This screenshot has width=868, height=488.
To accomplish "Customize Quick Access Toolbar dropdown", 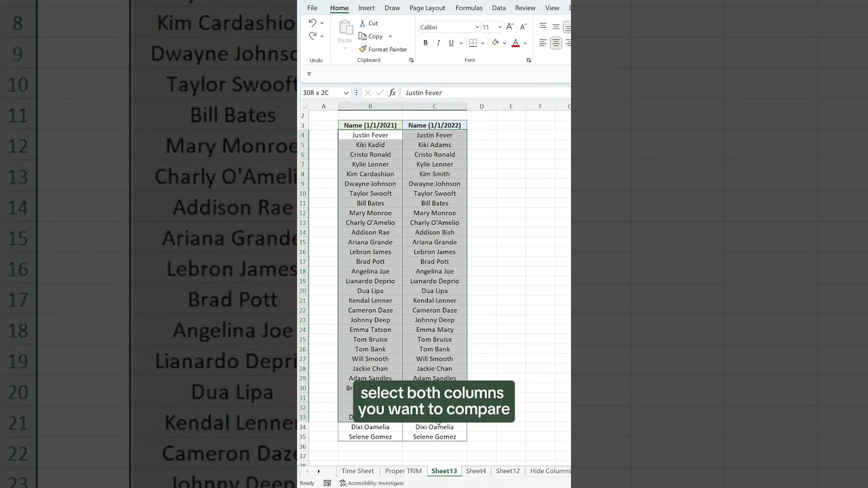I will click(x=309, y=74).
